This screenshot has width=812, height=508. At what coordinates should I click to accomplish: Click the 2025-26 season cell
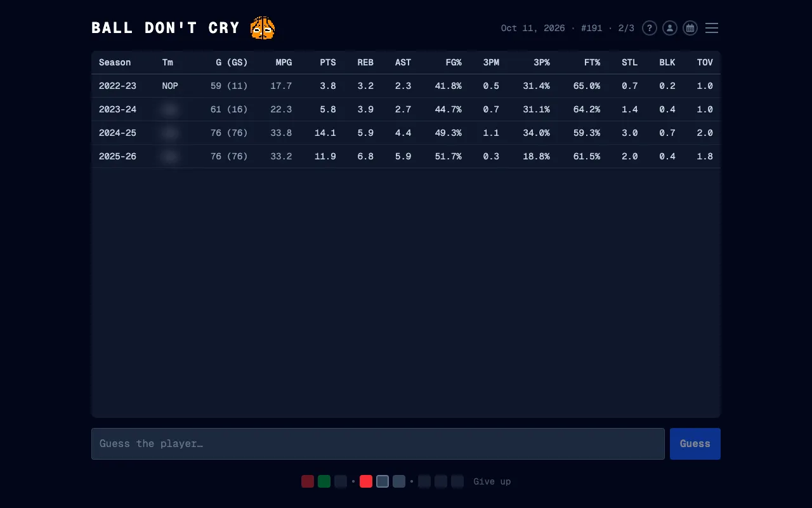click(x=117, y=156)
